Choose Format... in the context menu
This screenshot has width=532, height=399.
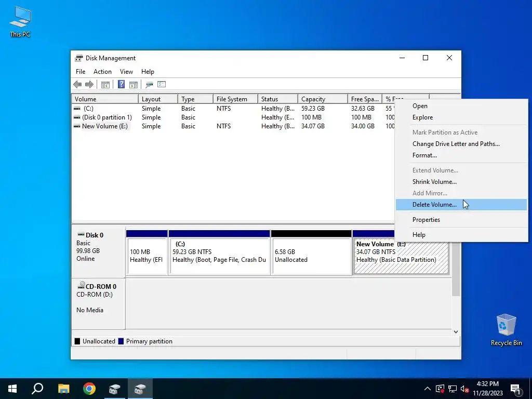point(461,155)
